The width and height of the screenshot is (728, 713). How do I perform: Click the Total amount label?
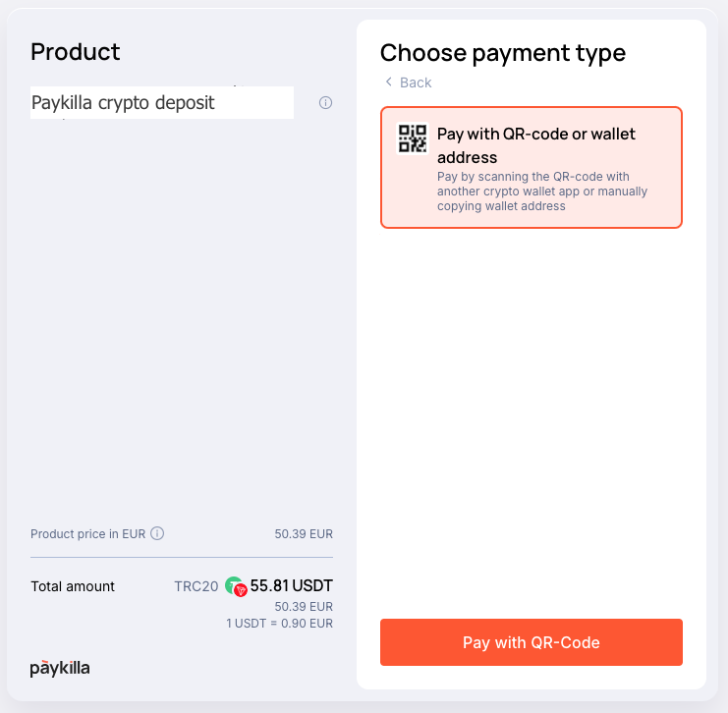point(73,586)
